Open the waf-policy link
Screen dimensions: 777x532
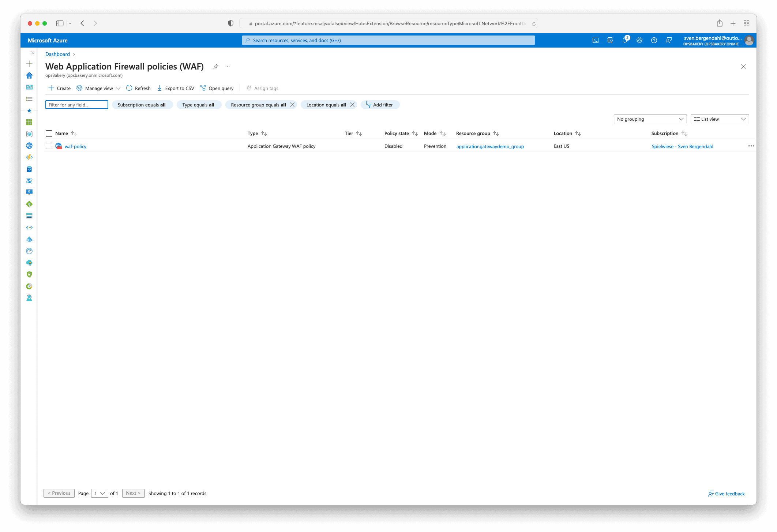point(75,146)
